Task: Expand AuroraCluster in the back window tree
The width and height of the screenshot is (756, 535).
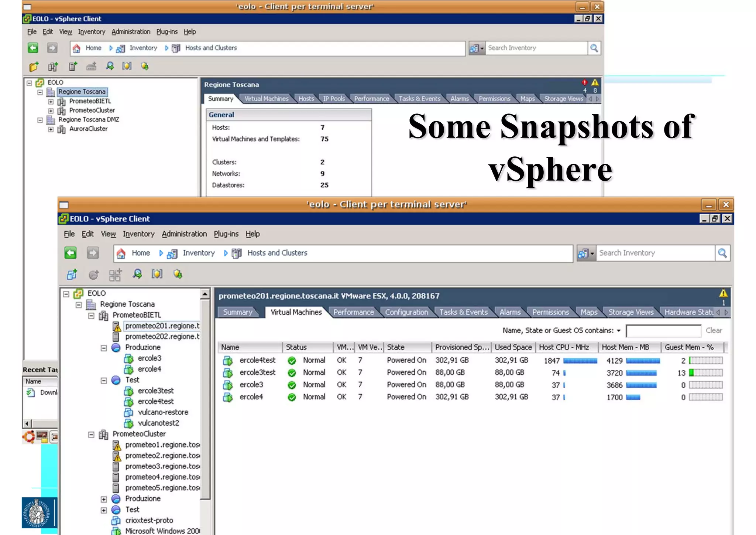Action: (51, 129)
